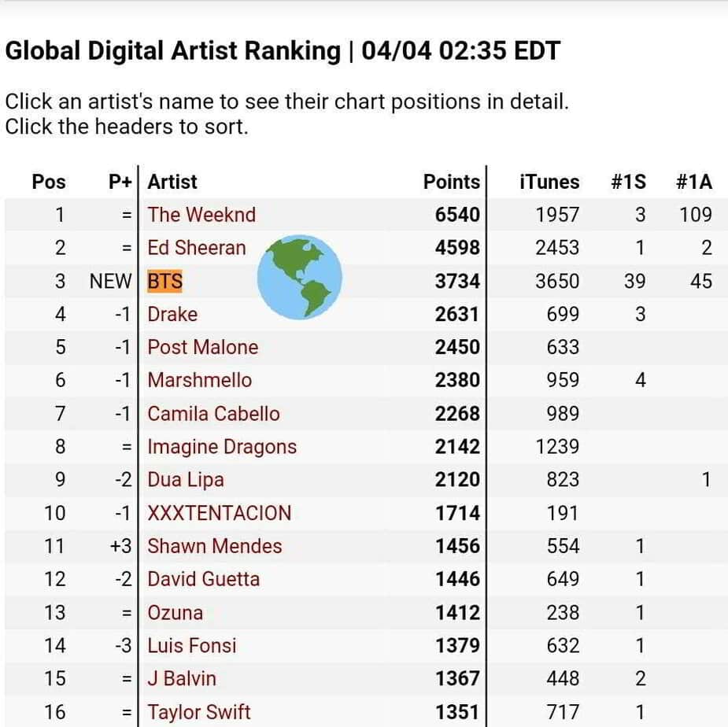Screen dimensions: 728x727
Task: View Shawn Mendes chart details
Action: point(215,546)
